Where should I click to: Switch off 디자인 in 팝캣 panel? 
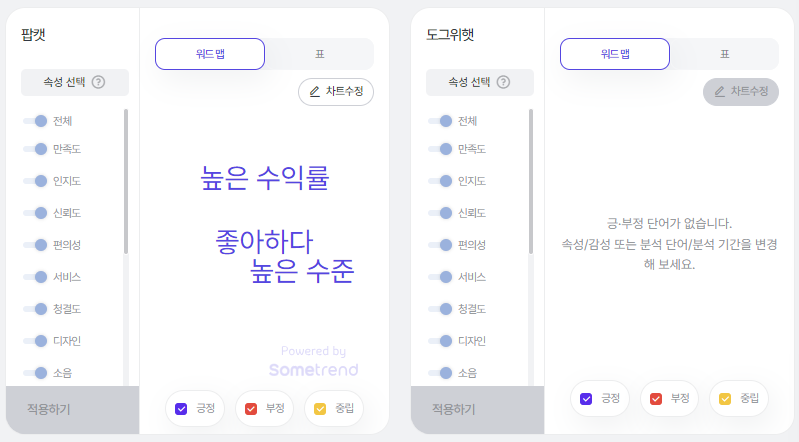tap(36, 341)
